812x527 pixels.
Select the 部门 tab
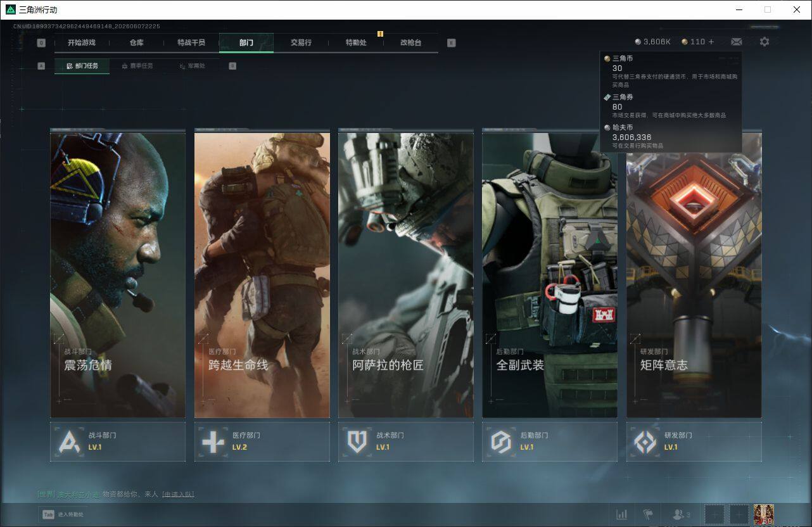pyautogui.click(x=246, y=42)
